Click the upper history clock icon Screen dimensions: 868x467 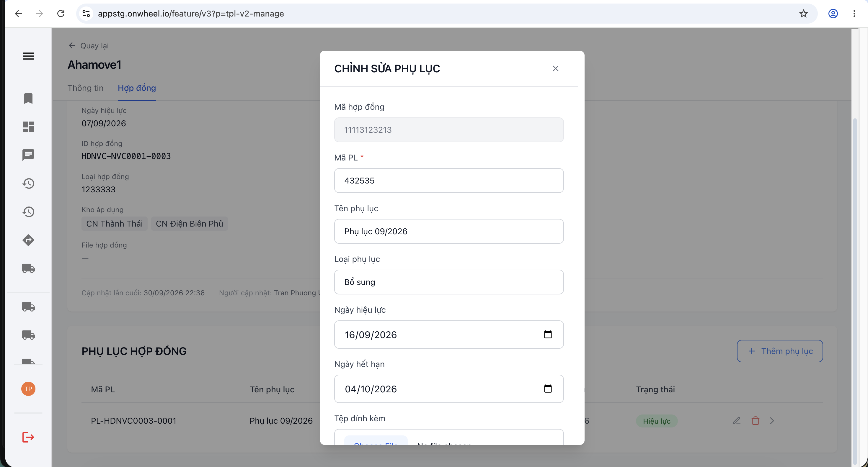28,183
